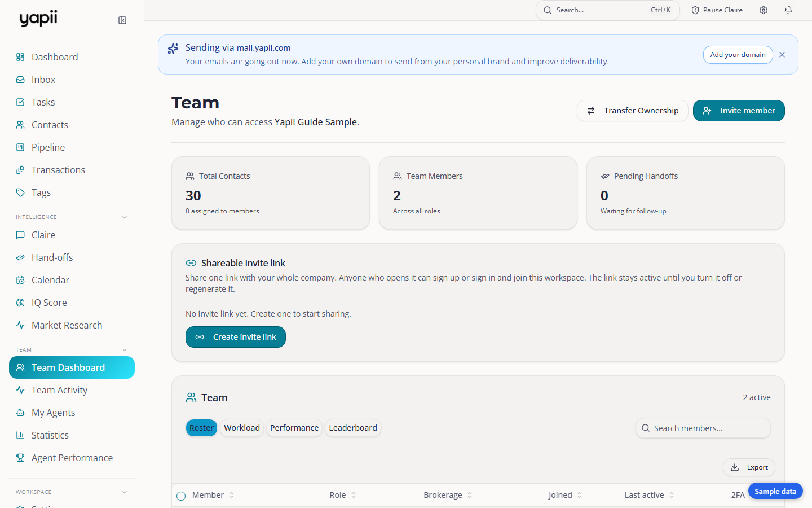The width and height of the screenshot is (812, 508).
Task: Click the Team Members card people icon
Action: tap(398, 176)
